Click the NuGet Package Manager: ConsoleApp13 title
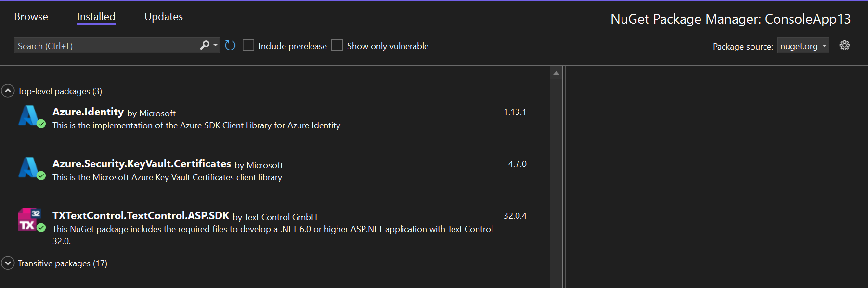 click(730, 19)
